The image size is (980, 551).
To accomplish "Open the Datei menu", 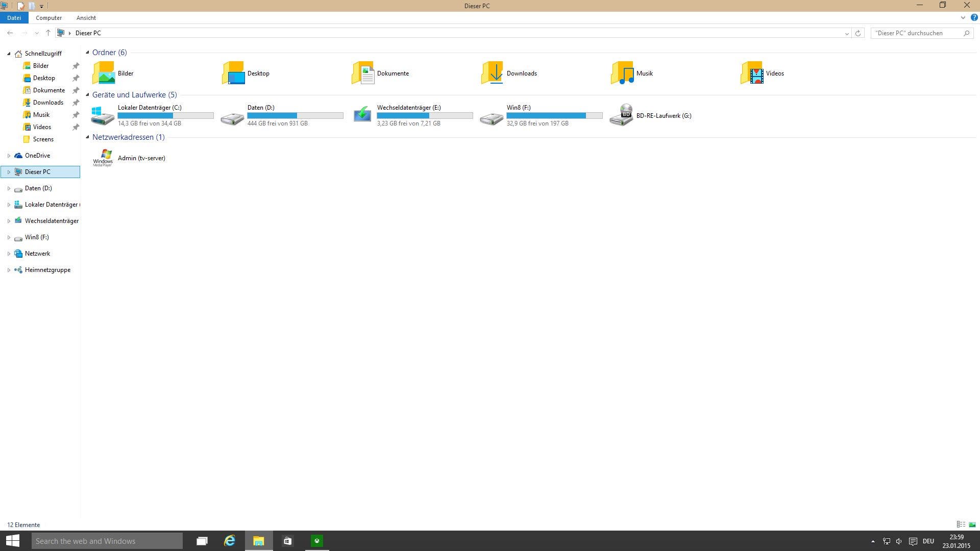I will 14,17.
